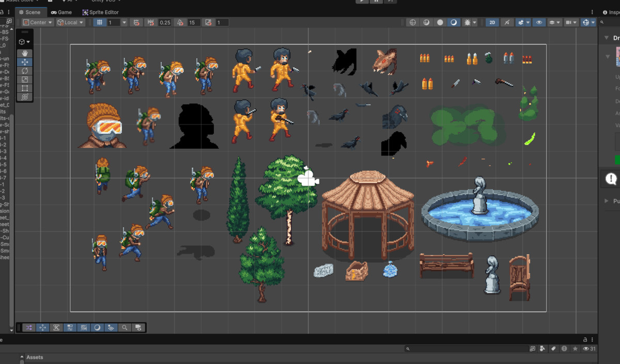Select the scene camera gizmo icon
Screen dimensions: 620x364
click(308, 177)
